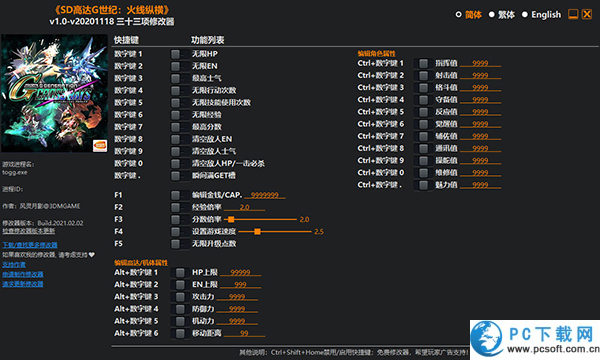Click the 快捷键 column header
600x360 pixels.
(127, 40)
